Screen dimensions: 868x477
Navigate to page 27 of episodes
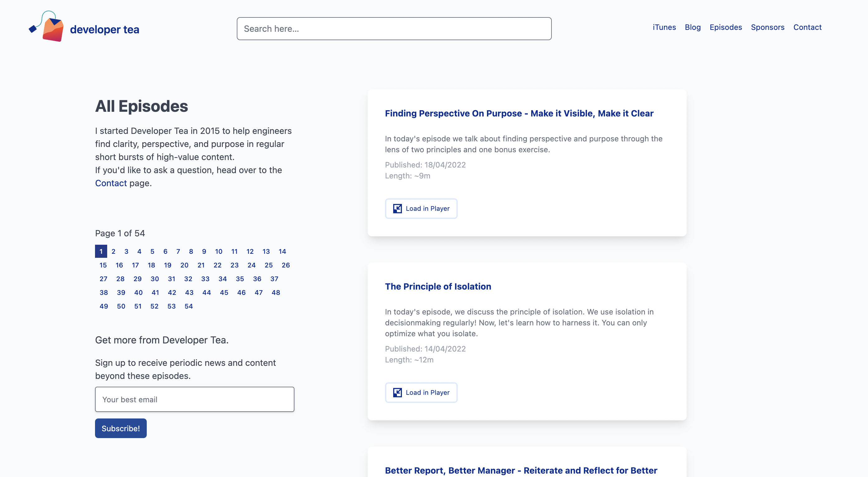tap(103, 278)
